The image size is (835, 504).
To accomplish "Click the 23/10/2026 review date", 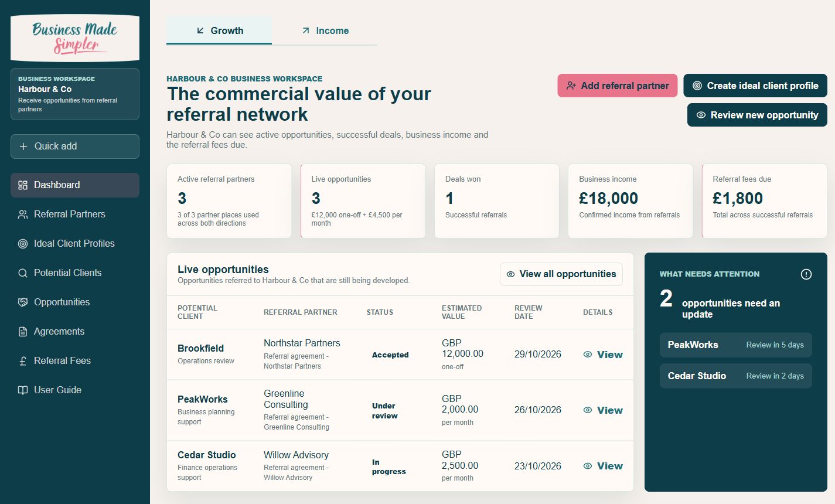I will coord(538,466).
